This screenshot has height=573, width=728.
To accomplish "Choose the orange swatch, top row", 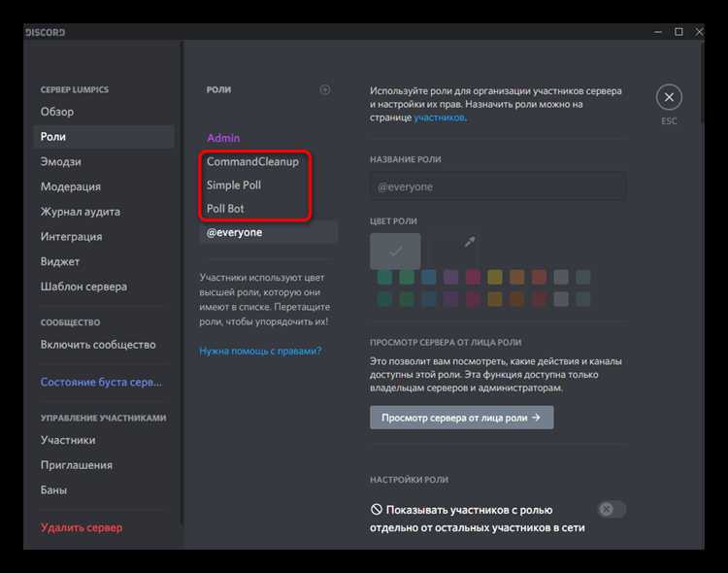I will click(516, 277).
